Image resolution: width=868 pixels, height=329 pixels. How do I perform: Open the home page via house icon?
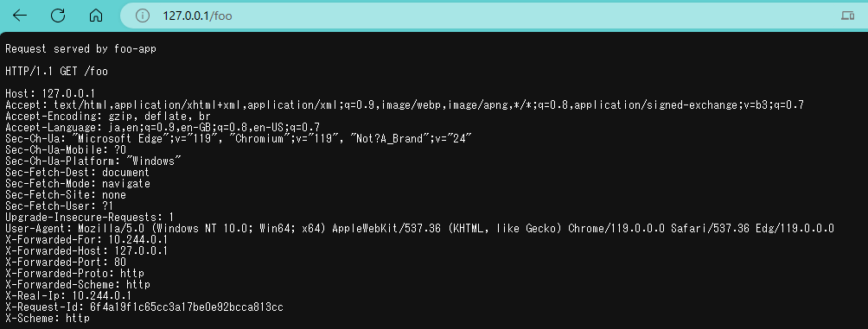point(96,16)
